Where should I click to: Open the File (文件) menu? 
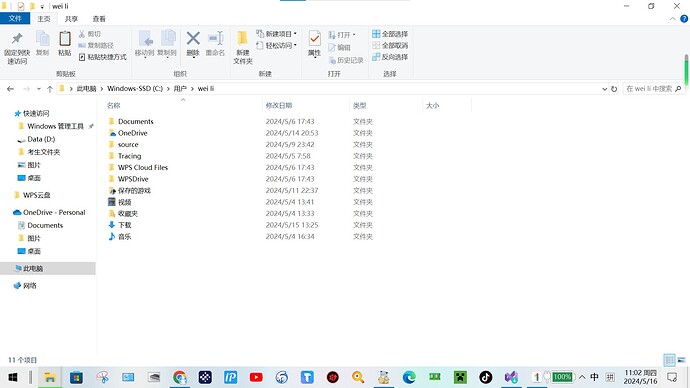click(x=15, y=18)
